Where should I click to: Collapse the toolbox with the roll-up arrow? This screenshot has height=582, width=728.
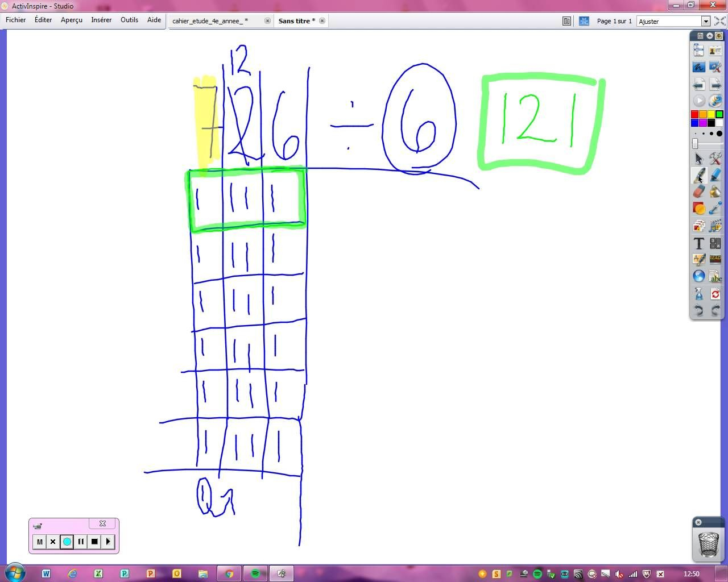pyautogui.click(x=709, y=36)
